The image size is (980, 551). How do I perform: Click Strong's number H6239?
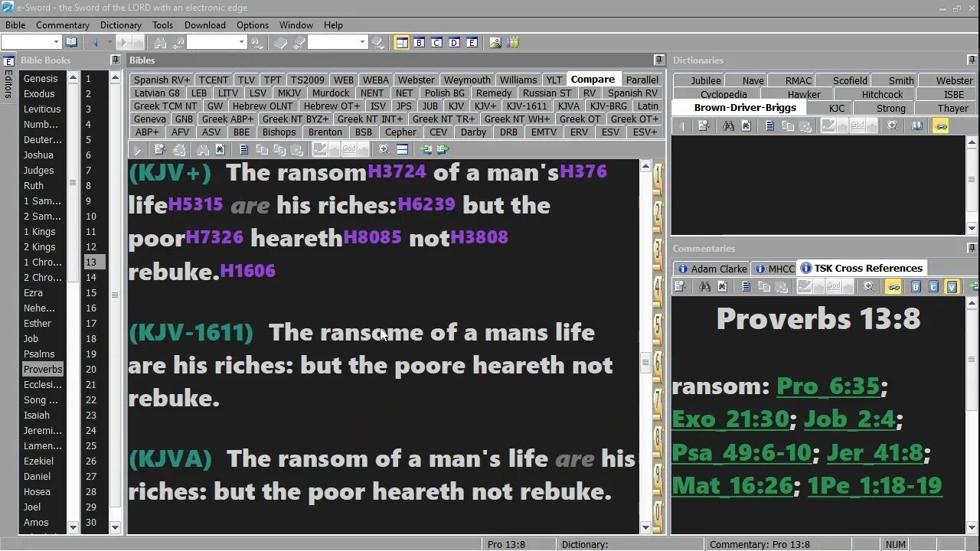426,204
